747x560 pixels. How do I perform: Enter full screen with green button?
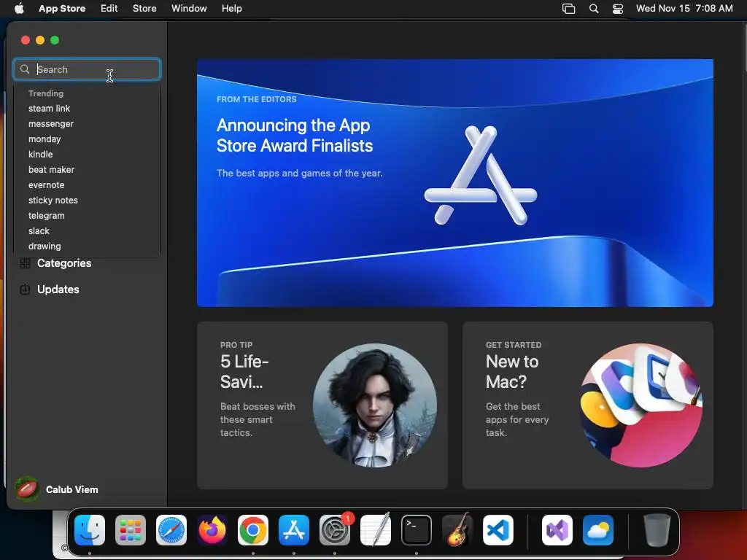(x=55, y=40)
